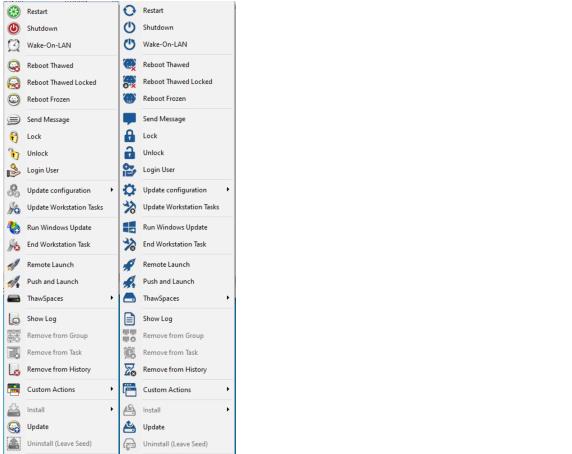The width and height of the screenshot is (572, 454).
Task: Expand the Install submenu arrow in left menu
Action: [x=112, y=409]
